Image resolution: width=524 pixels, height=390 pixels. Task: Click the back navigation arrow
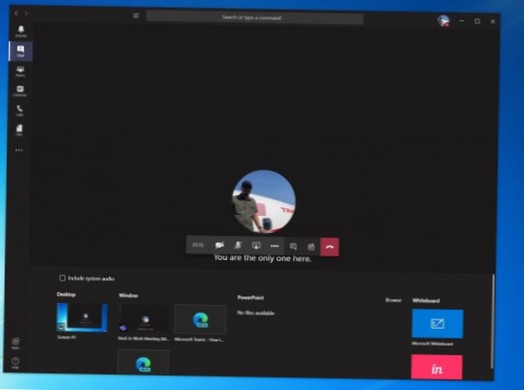point(16,13)
